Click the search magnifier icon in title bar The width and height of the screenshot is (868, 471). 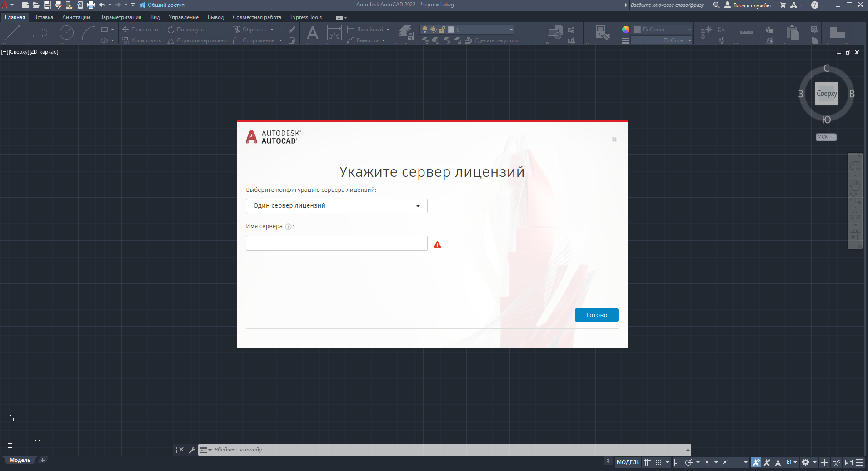[x=717, y=5]
